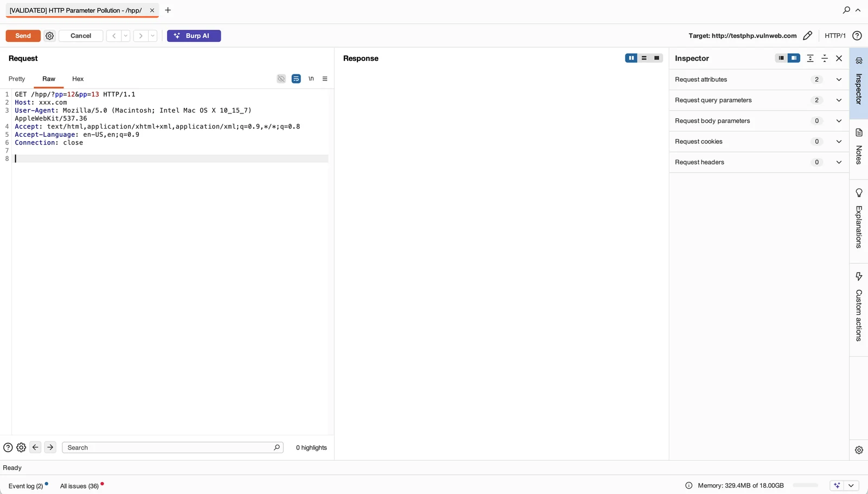The image size is (868, 494).
Task: Toggle non-printable characters \n button
Action: pos(311,79)
